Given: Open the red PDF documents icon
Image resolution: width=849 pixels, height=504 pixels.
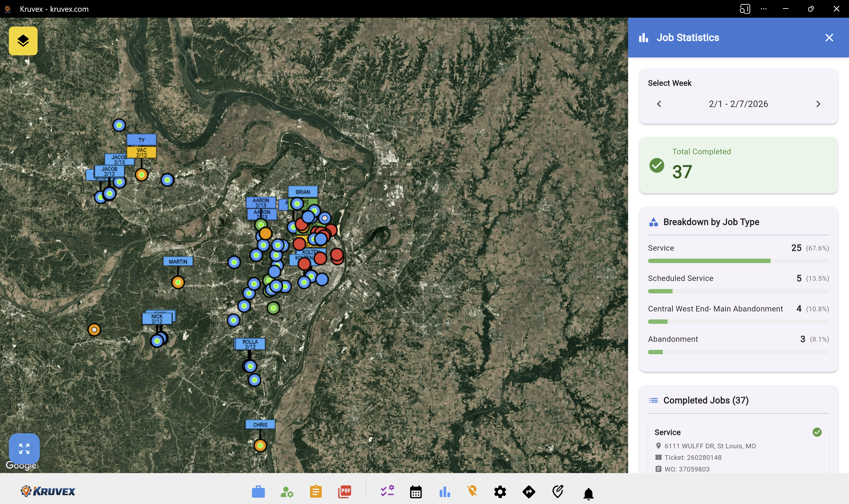Looking at the screenshot, I should click(x=344, y=491).
